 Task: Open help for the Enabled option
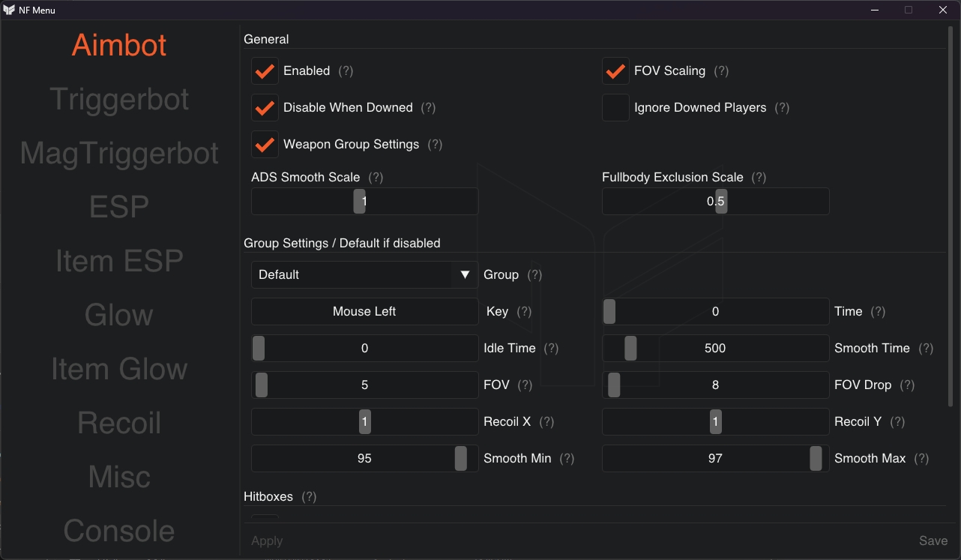[346, 70]
